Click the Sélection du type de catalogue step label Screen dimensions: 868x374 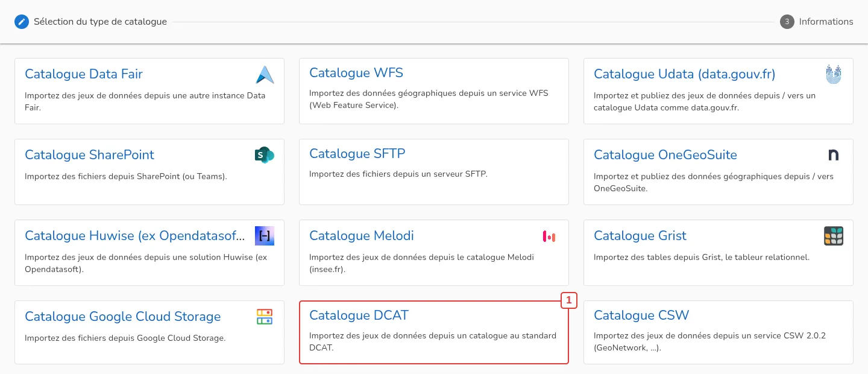click(x=100, y=22)
